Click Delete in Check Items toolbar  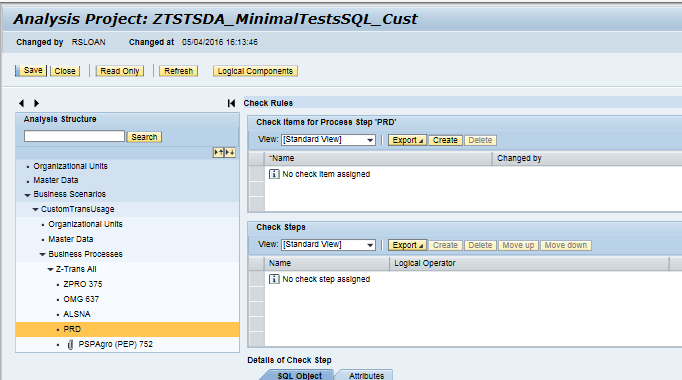(x=480, y=140)
